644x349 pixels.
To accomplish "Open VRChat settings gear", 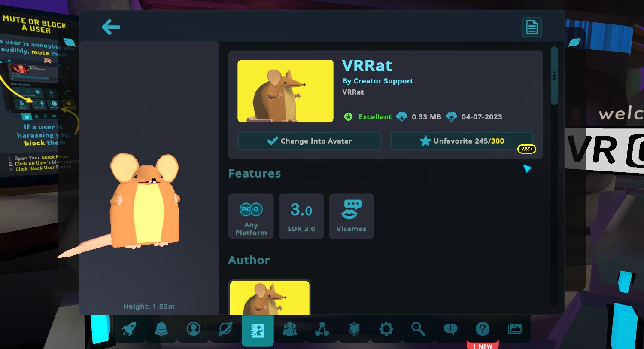I will click(386, 328).
